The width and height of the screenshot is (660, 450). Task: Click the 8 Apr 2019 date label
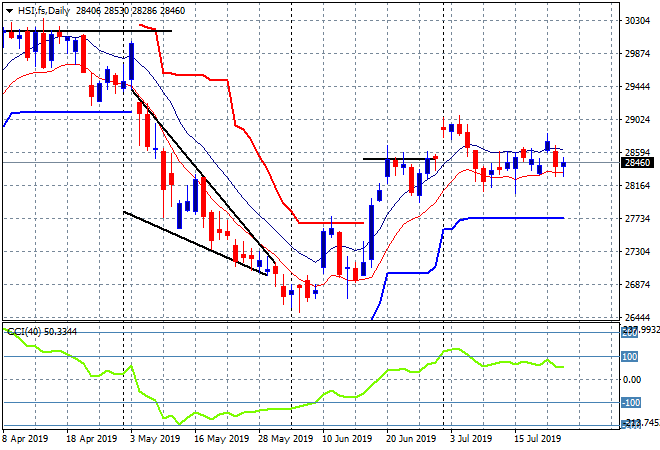(27, 438)
